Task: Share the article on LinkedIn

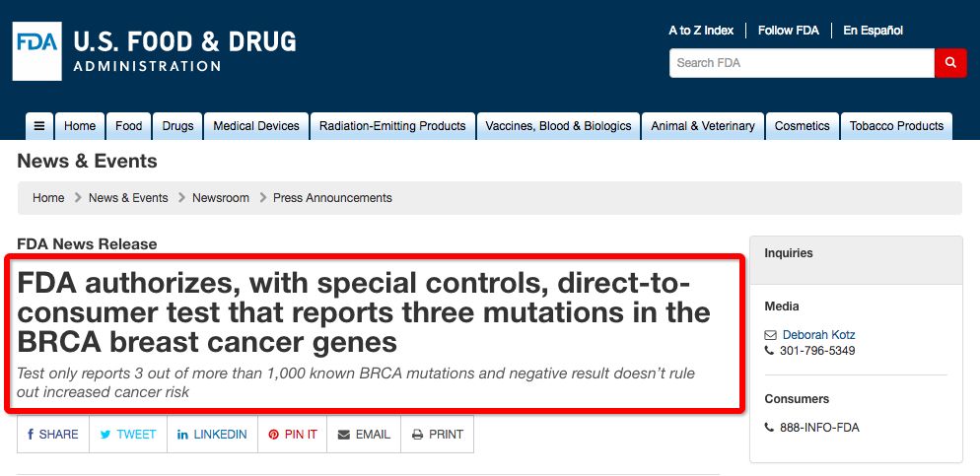Action: click(x=213, y=435)
